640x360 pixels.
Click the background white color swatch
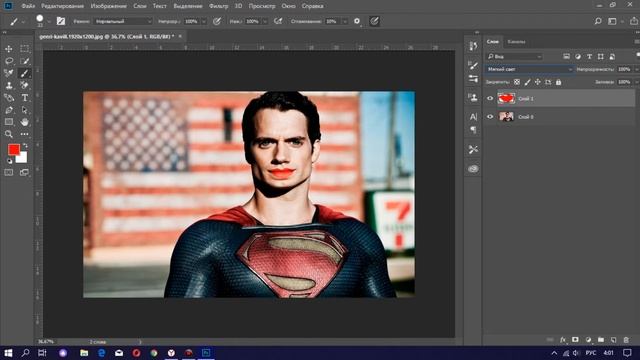(23, 158)
